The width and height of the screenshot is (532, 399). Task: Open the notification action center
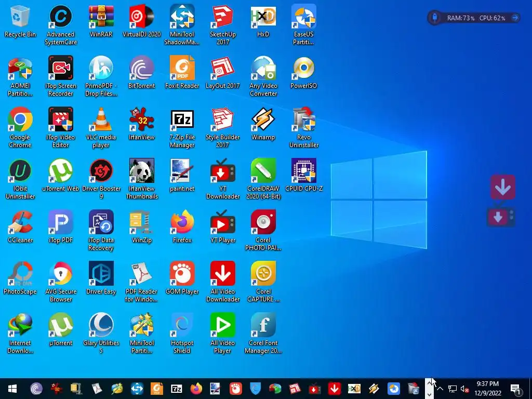click(516, 389)
